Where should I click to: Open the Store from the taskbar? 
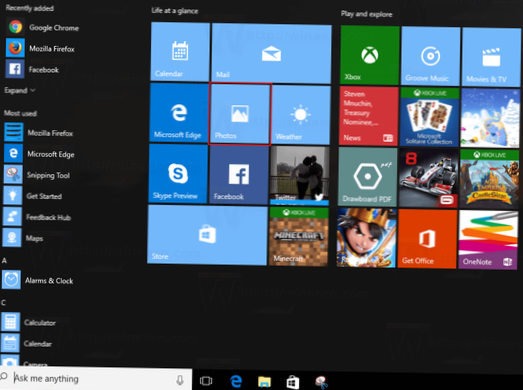[x=293, y=382]
